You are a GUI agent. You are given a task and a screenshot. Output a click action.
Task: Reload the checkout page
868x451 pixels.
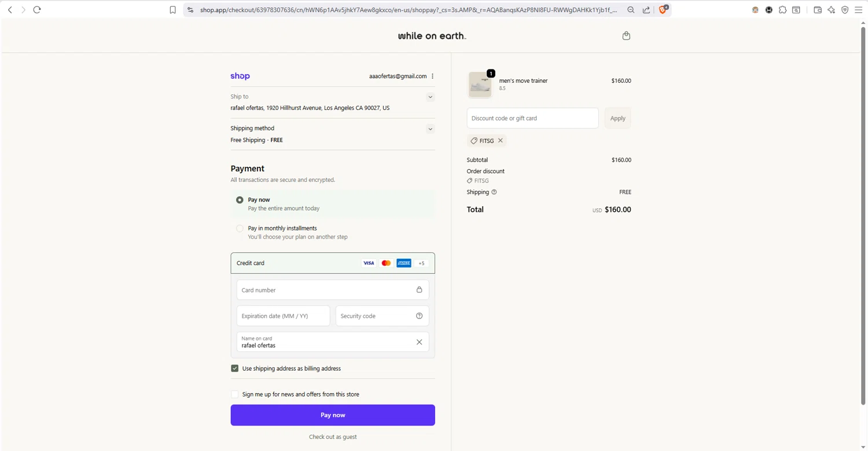coord(37,10)
